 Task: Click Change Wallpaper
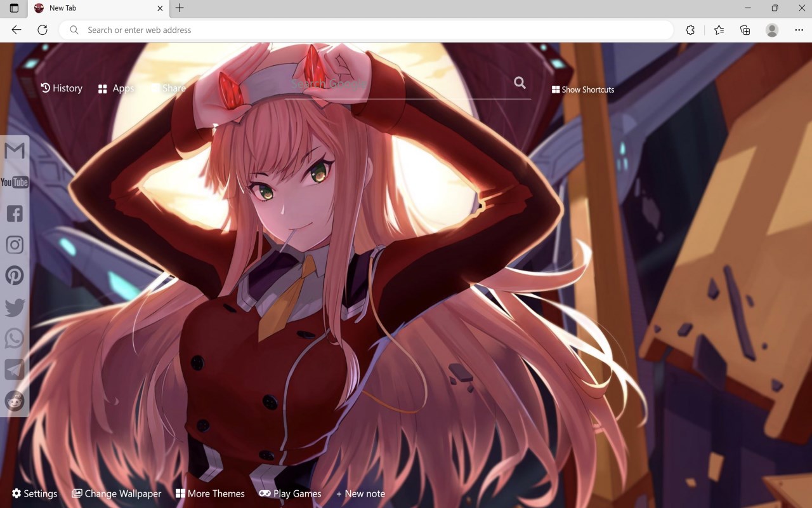pyautogui.click(x=117, y=493)
